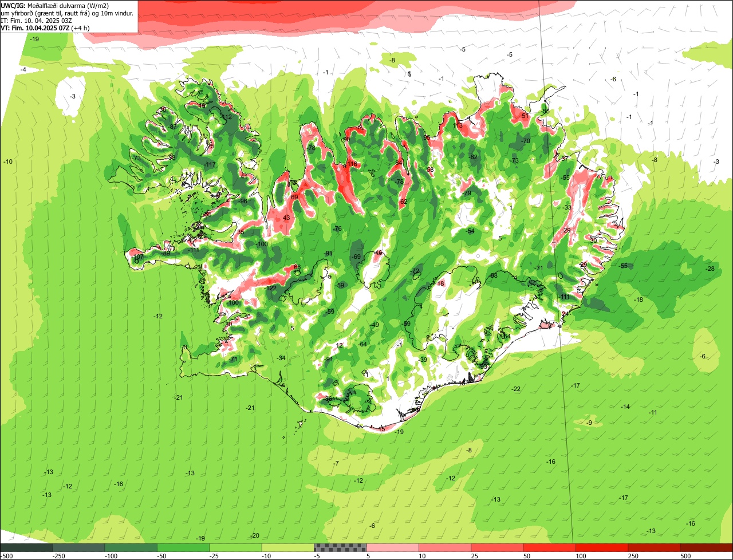Click the '37' value in the east
The height and width of the screenshot is (560, 733).
point(565,158)
